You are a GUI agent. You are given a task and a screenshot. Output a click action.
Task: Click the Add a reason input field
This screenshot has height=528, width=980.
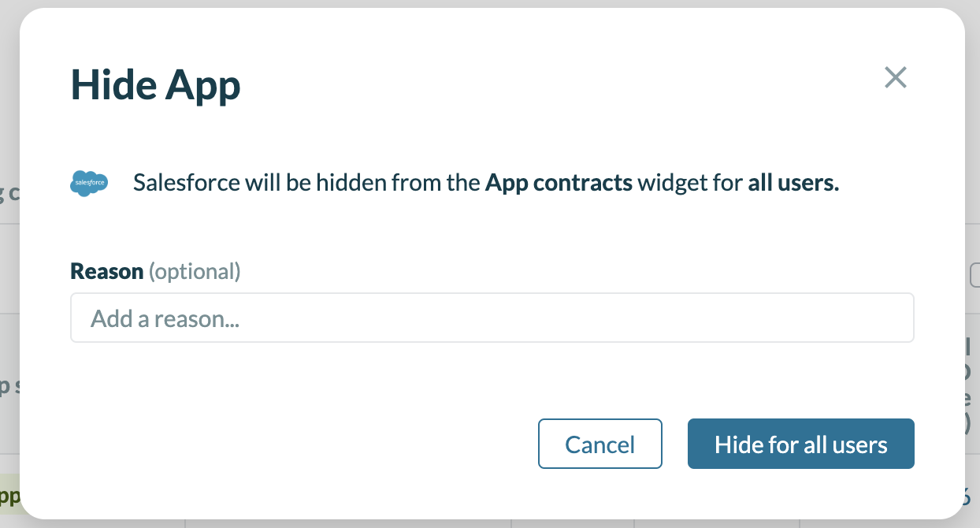[492, 318]
